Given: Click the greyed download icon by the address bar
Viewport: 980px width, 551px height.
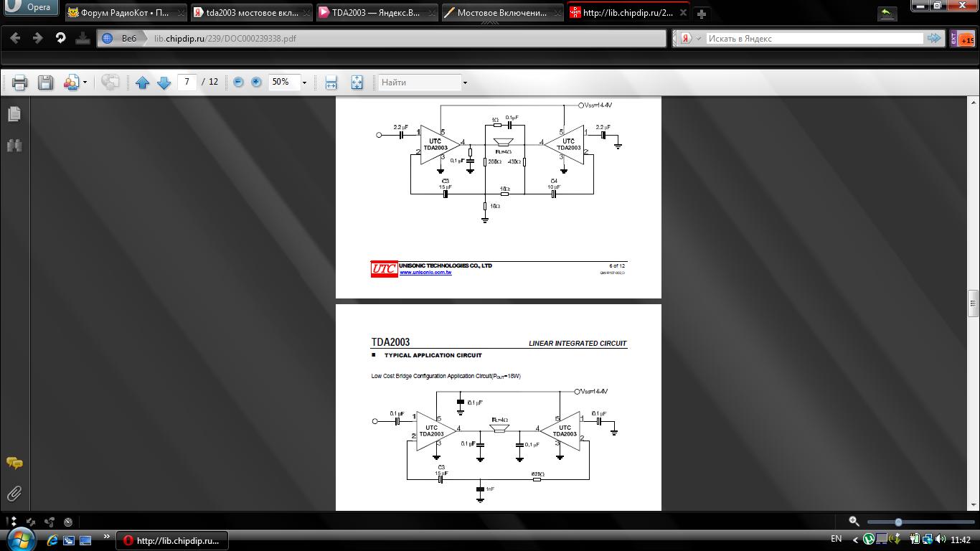Looking at the screenshot, I should [83, 38].
